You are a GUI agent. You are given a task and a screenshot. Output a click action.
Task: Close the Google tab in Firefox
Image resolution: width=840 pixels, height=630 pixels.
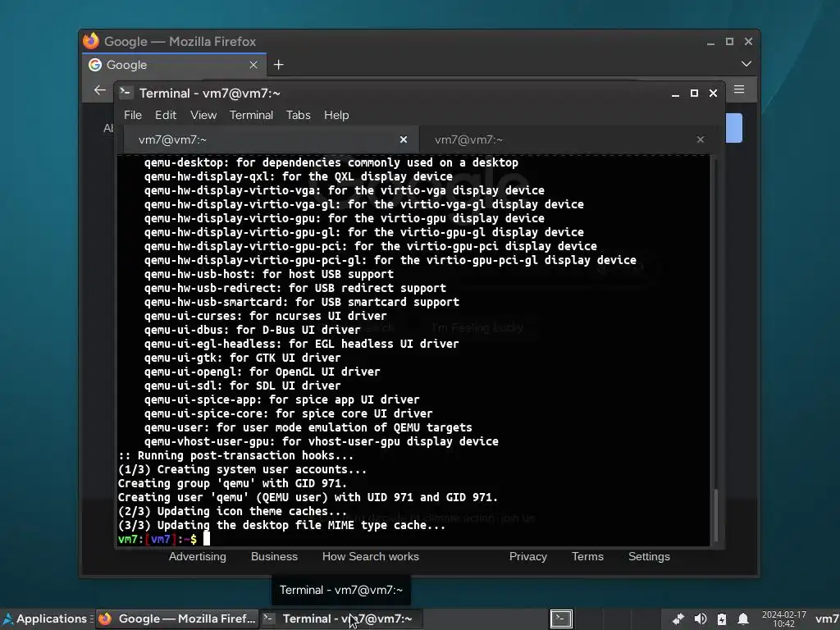point(253,65)
